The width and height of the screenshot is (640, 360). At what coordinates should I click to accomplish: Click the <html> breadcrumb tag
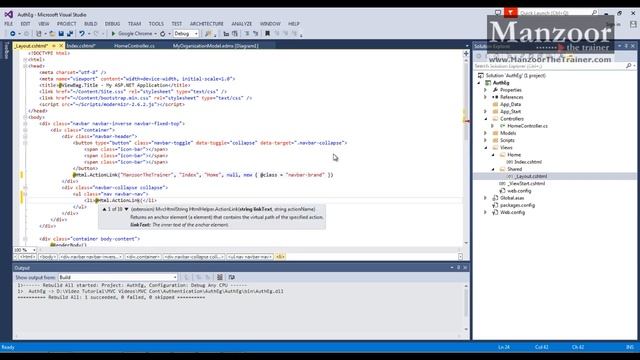coord(27,257)
